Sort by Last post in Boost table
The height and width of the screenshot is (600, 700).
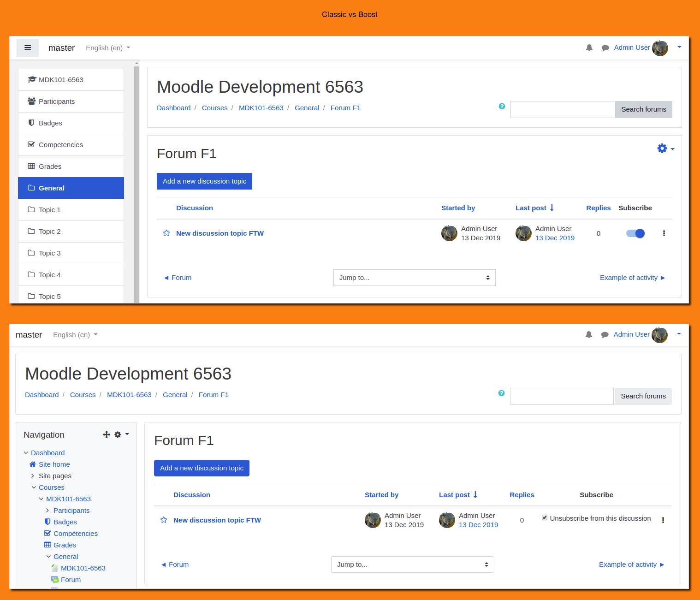click(x=531, y=208)
